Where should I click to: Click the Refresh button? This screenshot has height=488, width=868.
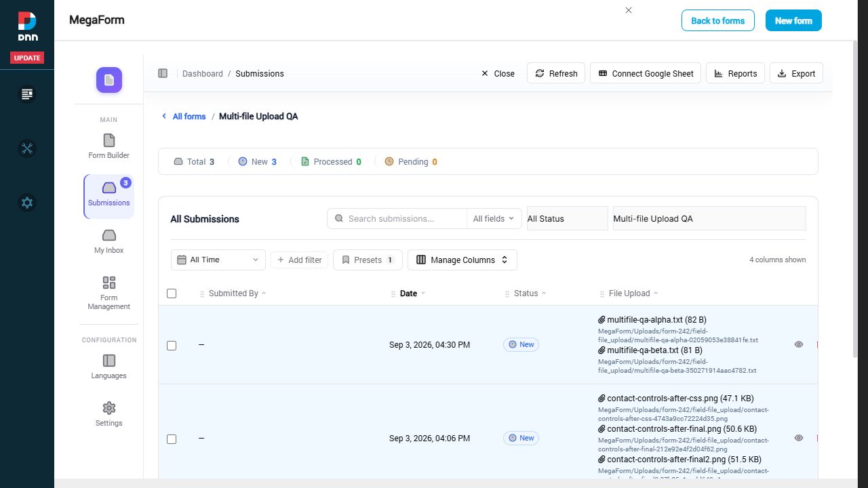(556, 73)
